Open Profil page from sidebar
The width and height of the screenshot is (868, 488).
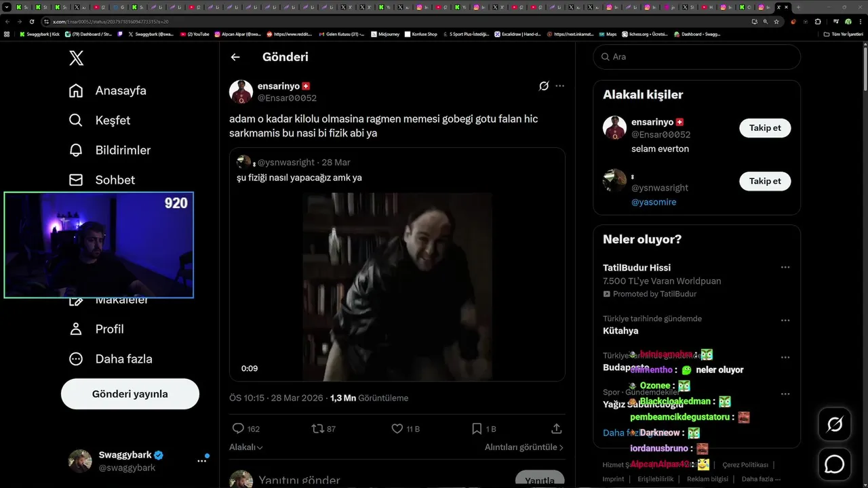click(x=96, y=329)
